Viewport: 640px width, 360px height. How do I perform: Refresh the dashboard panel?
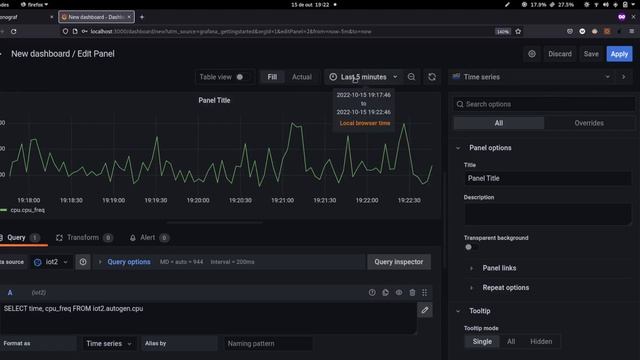click(432, 77)
